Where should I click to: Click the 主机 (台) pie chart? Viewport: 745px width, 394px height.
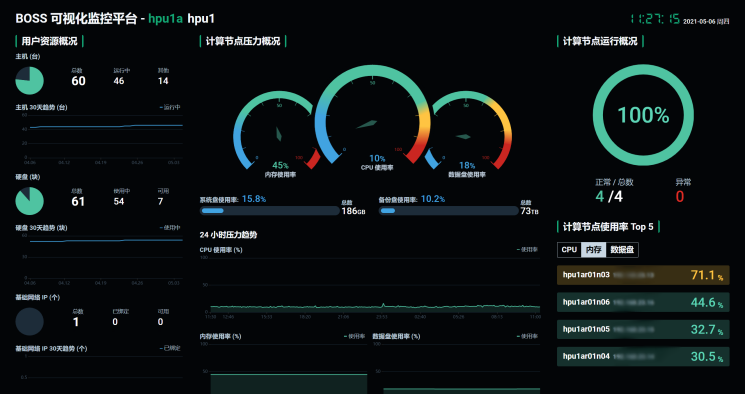pos(29,80)
